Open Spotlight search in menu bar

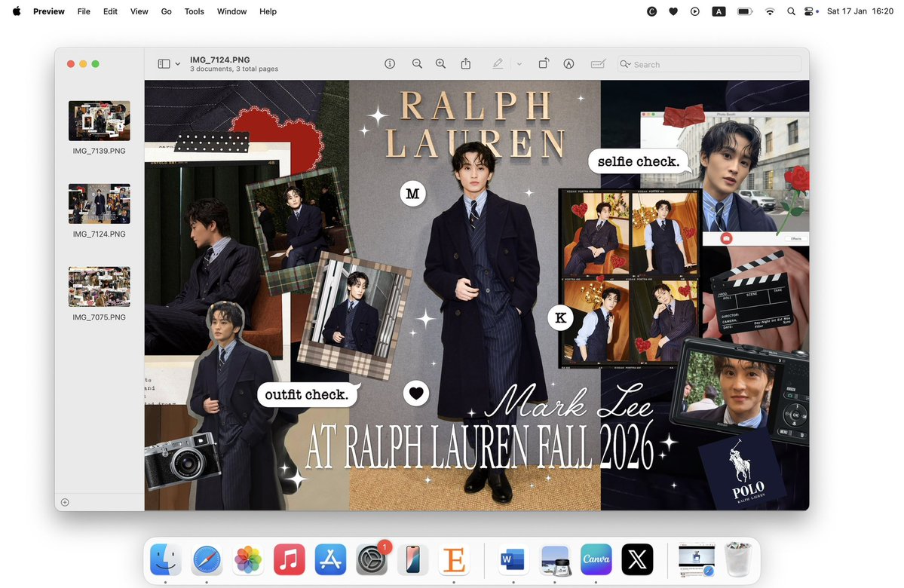coord(791,11)
